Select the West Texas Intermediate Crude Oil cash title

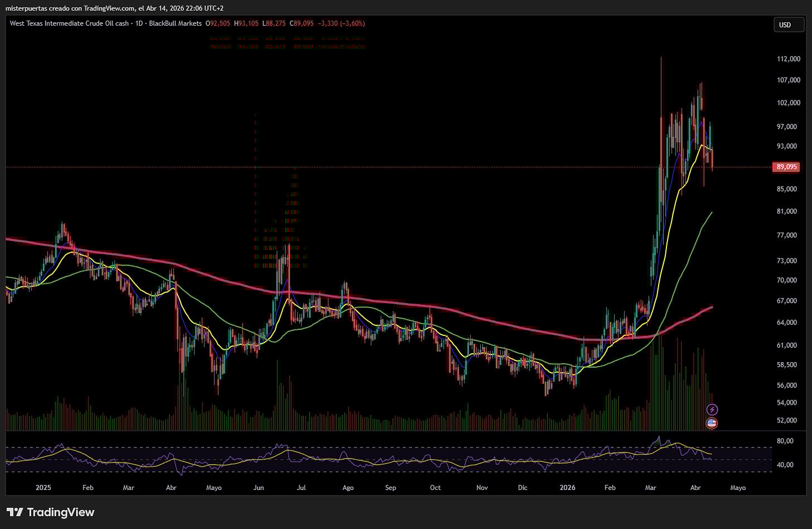coord(69,23)
